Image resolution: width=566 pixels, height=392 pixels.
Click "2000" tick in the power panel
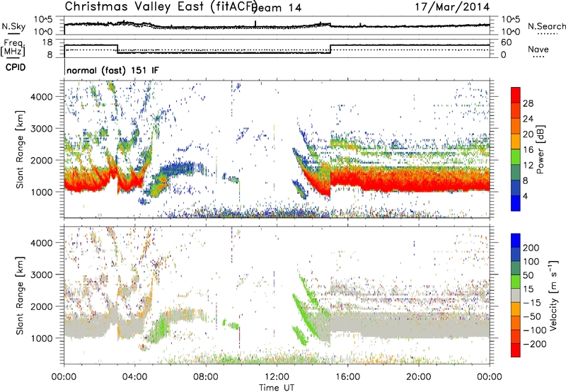pos(42,160)
